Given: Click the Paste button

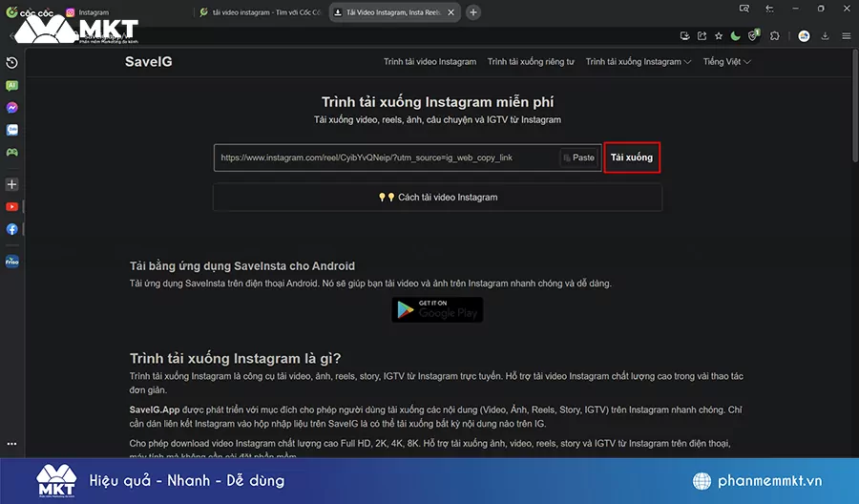Looking at the screenshot, I should (579, 157).
